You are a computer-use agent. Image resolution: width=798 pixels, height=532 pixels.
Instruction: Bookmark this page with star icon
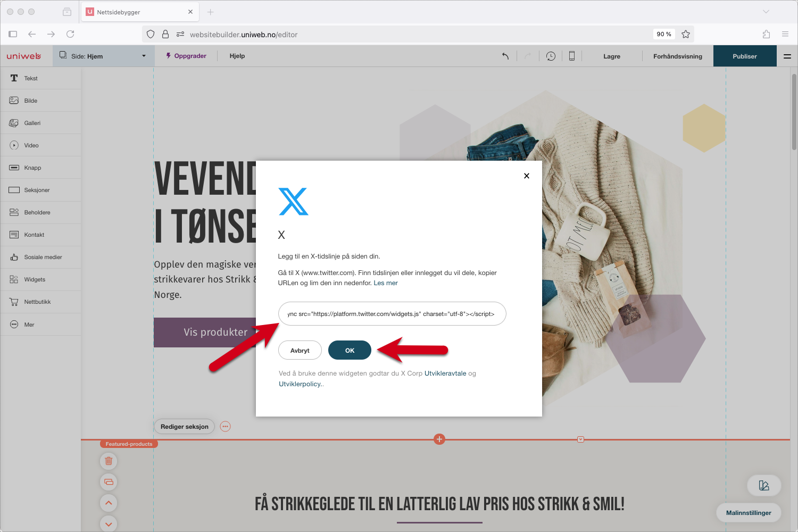click(686, 34)
